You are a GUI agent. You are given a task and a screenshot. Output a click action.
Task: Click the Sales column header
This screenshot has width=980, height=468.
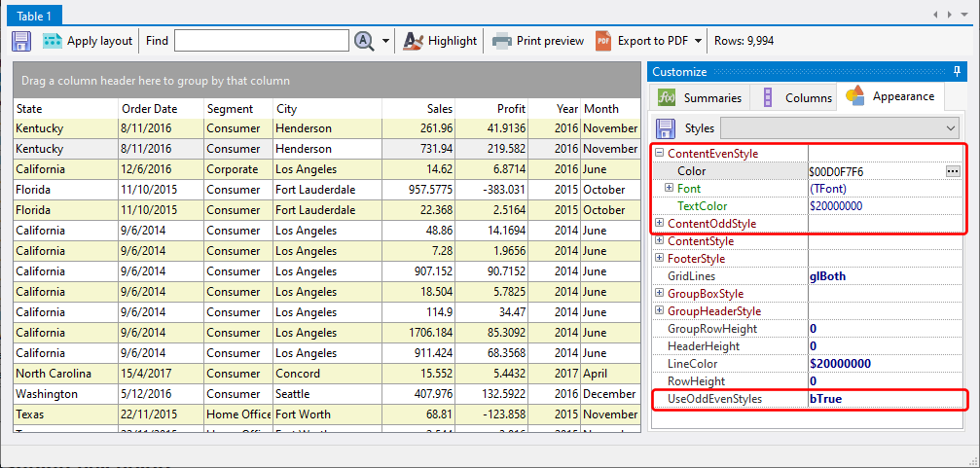coord(418,109)
